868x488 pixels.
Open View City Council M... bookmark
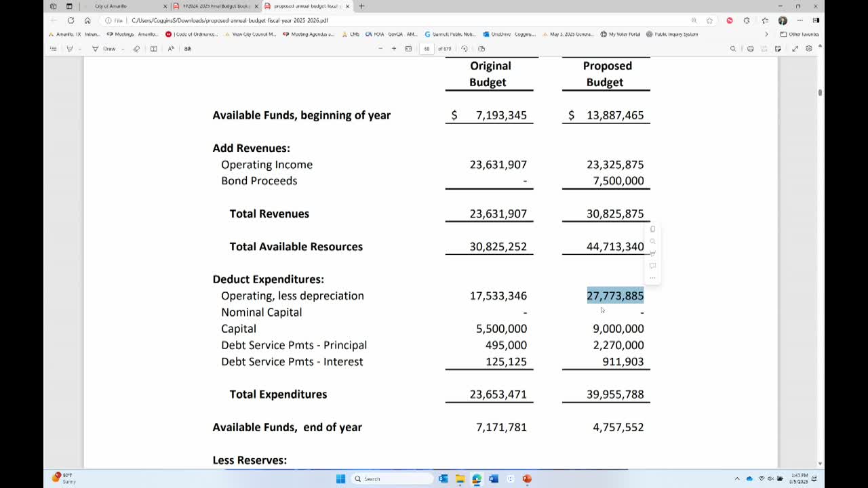click(x=250, y=34)
